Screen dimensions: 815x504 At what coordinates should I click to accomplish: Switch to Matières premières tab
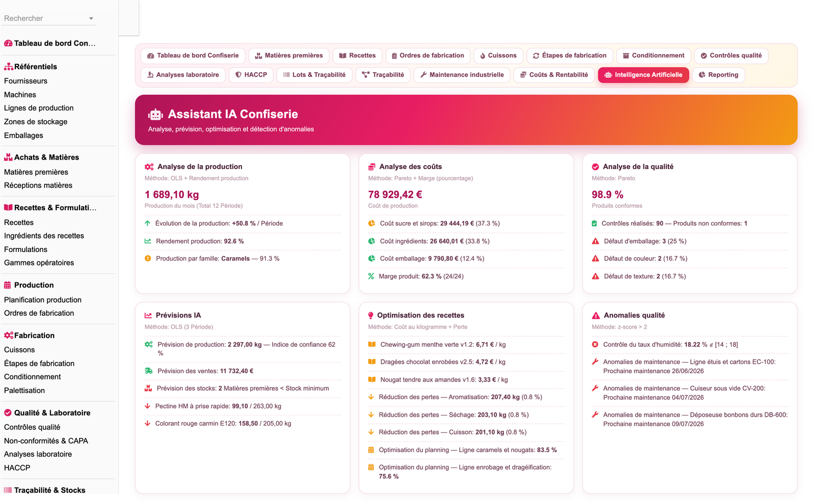[289, 56]
